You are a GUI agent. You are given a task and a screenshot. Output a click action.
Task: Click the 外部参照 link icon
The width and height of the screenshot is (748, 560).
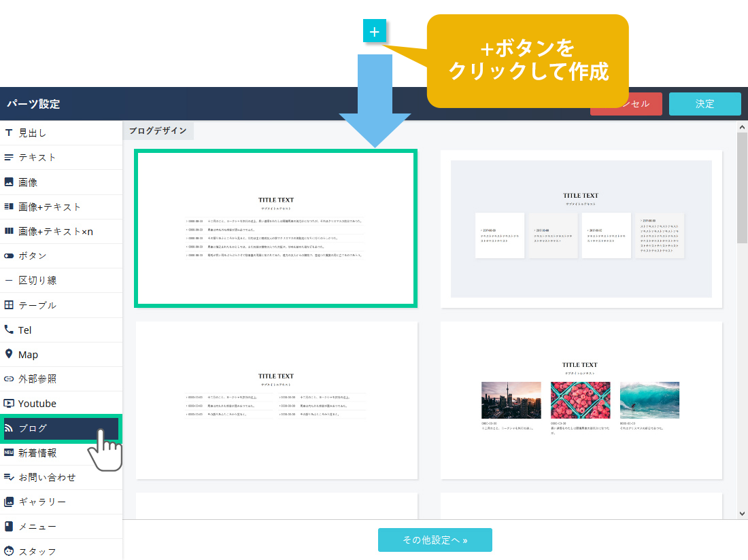coord(9,379)
